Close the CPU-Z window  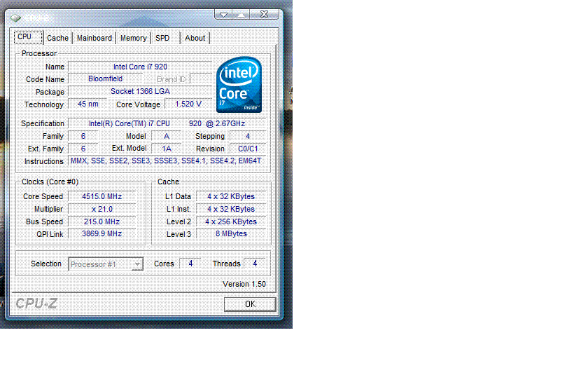(x=265, y=15)
